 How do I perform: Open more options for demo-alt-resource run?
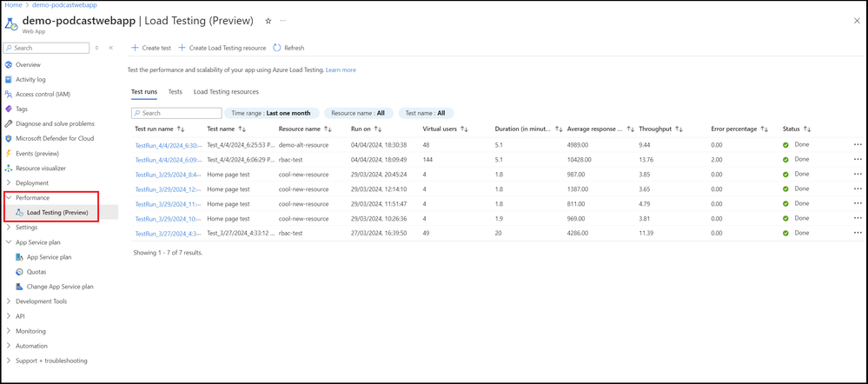pos(858,144)
